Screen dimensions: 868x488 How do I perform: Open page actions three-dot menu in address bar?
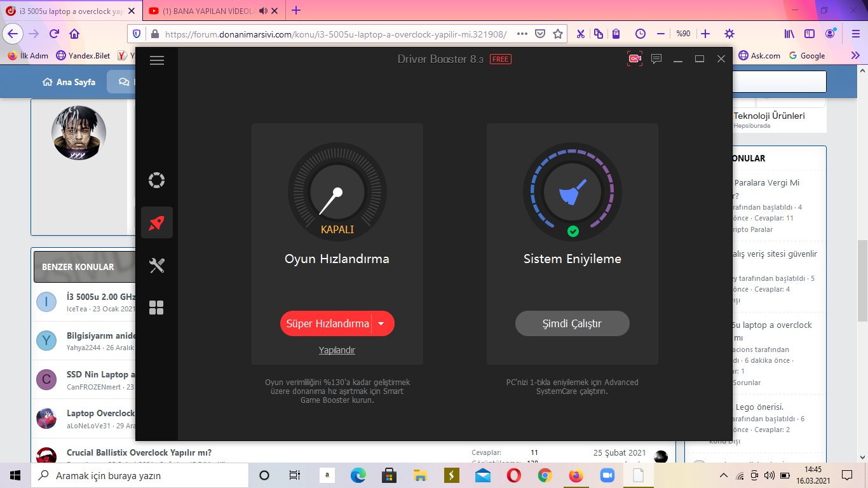coord(522,34)
